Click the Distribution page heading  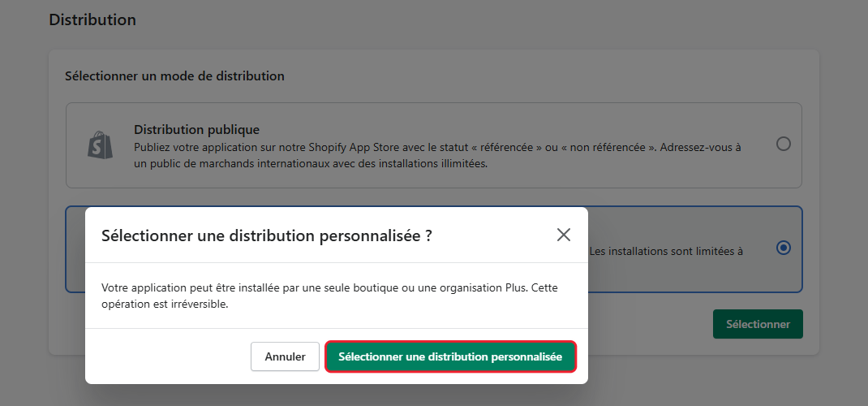pos(92,20)
